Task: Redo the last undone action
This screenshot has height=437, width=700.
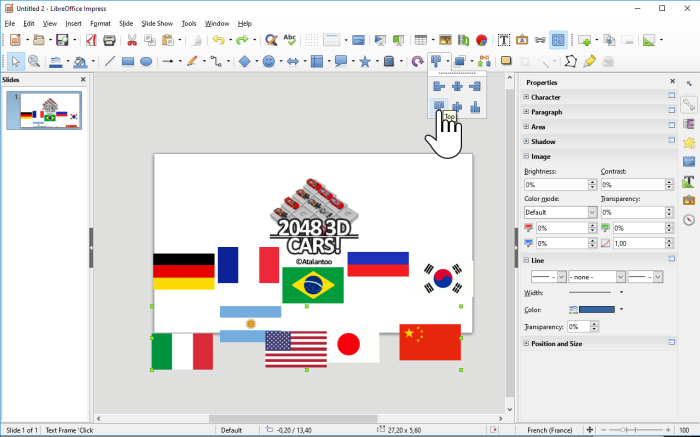Action: pos(242,40)
